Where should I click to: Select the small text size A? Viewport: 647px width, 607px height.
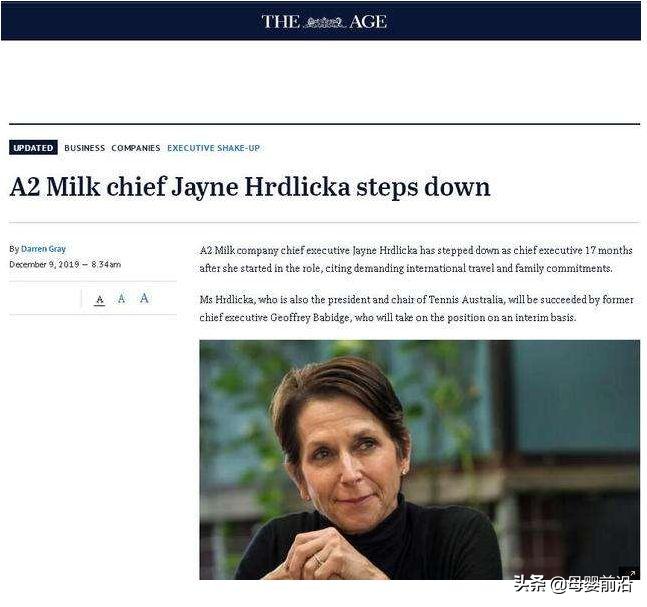(99, 299)
